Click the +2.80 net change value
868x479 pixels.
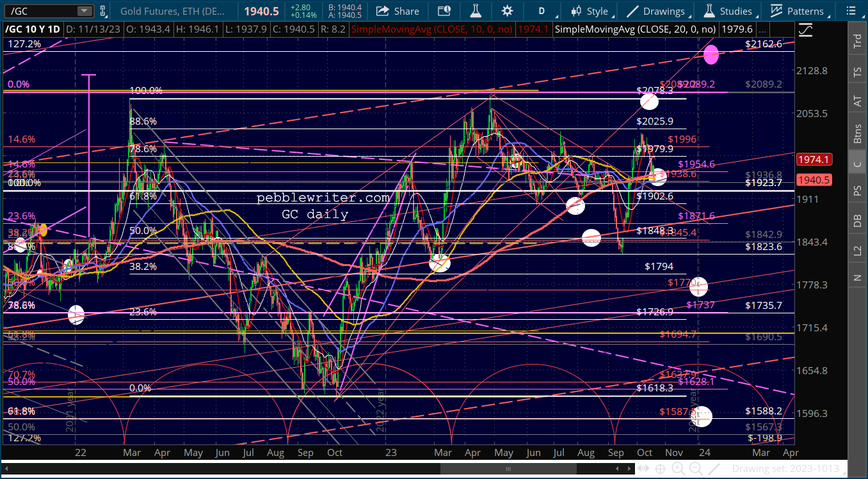tap(300, 7)
